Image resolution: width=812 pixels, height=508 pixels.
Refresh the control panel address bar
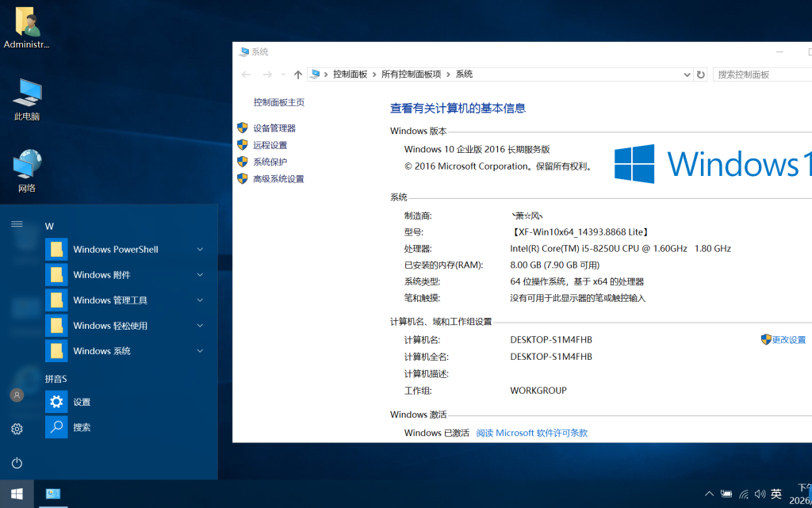pos(701,74)
